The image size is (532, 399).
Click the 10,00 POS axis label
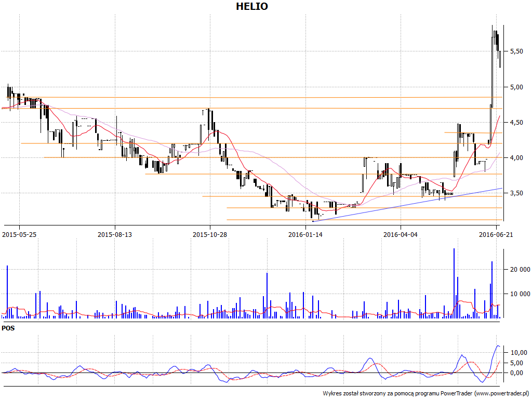tap(519, 353)
